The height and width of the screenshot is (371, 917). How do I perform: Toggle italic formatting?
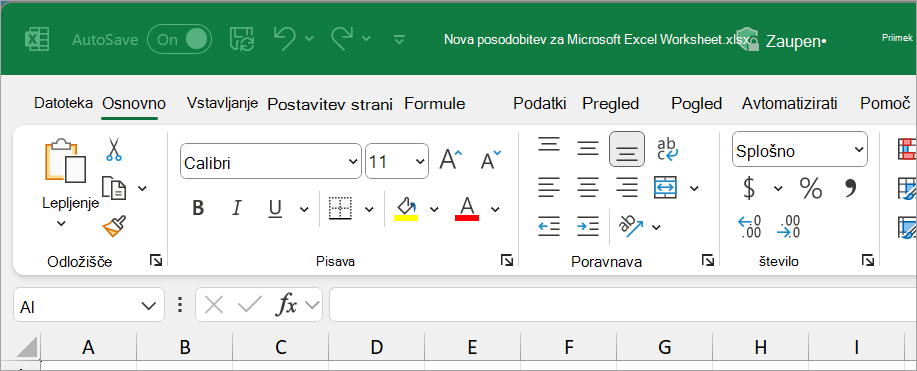tap(237, 208)
